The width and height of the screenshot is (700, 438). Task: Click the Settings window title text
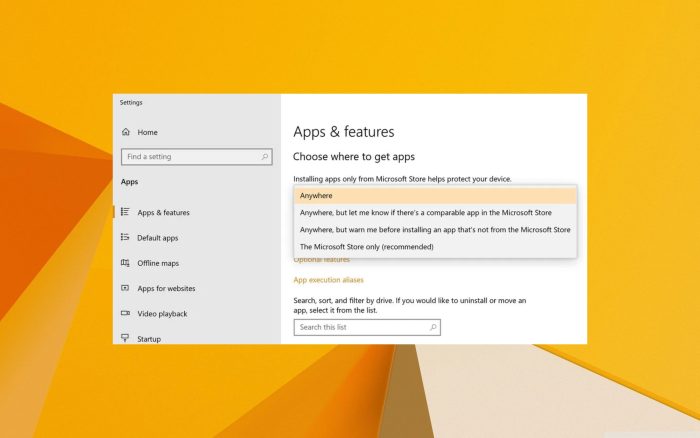coord(131,102)
